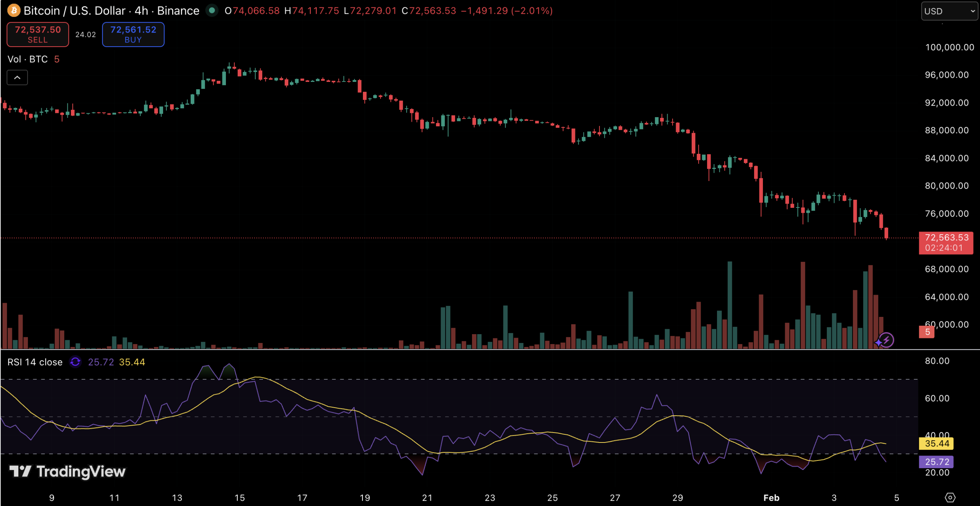
Task: Click the circular refresh icon beside RSI 14 close
Action: coord(76,362)
